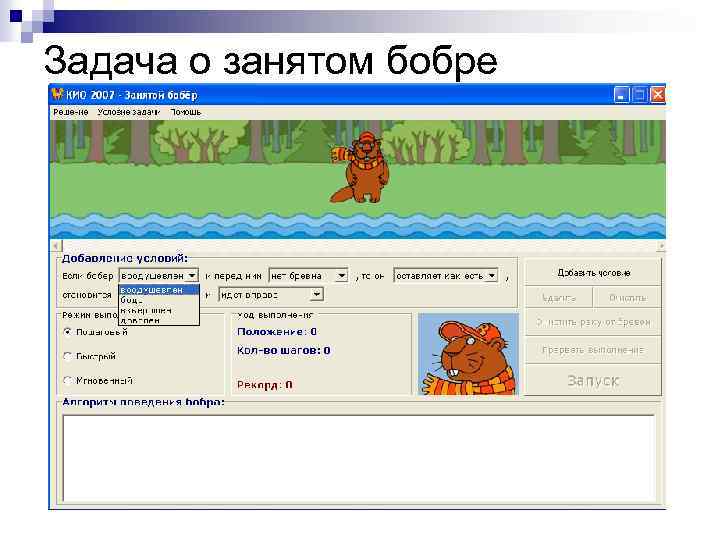The height and width of the screenshot is (540, 720).
Task: Choose third mood option in open list
Action: [x=159, y=310]
